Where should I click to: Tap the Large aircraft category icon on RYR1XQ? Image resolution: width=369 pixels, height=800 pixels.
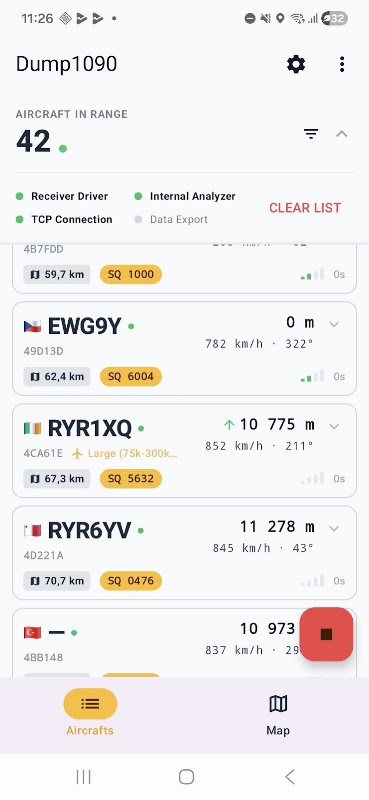77,453
